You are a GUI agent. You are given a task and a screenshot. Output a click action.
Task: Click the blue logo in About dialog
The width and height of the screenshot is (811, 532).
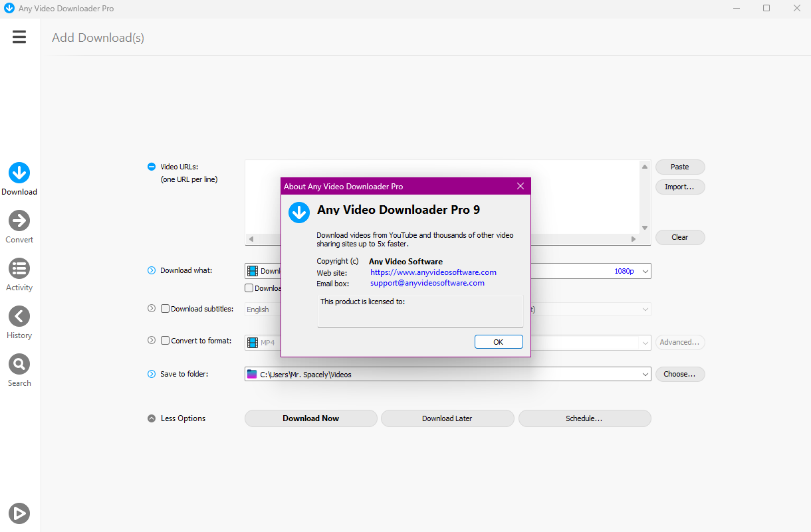point(299,213)
